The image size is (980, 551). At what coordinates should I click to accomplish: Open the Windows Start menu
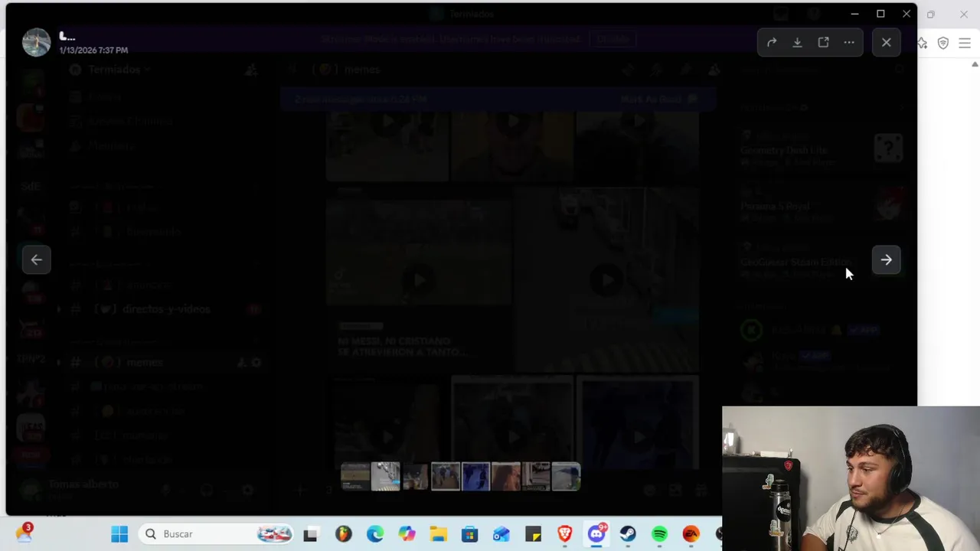coord(119,534)
